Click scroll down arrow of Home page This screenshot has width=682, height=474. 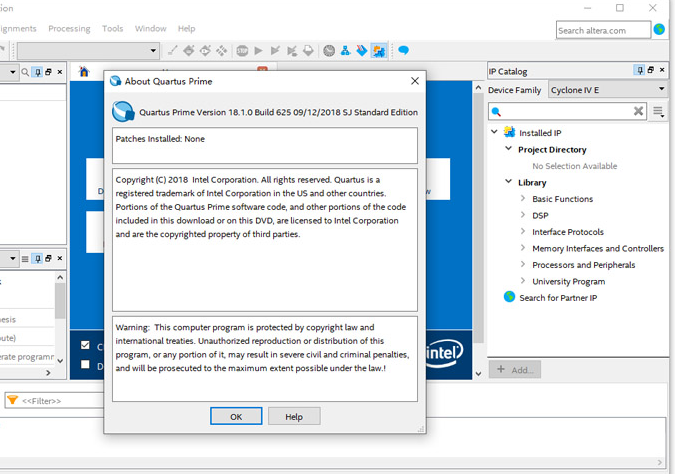tap(478, 374)
